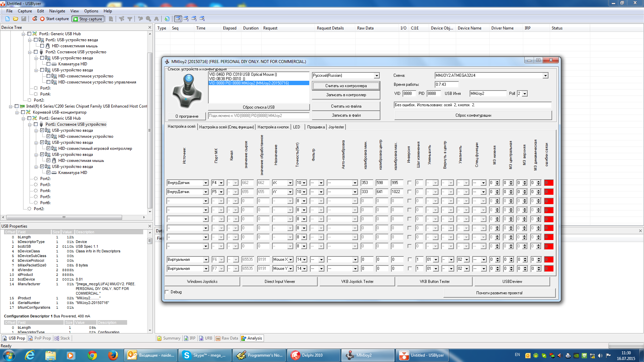
Task: Click USBDeview button
Action: (512, 282)
